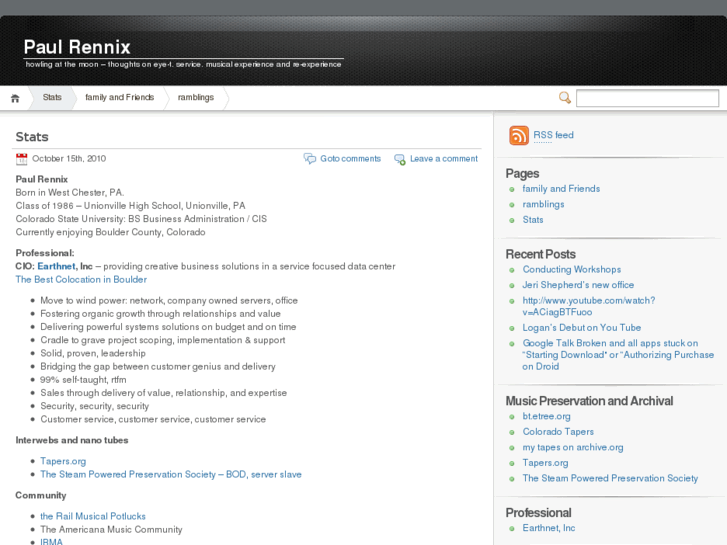
Task: Open Earthnet, Inc under Professional sidebar
Action: (548, 528)
